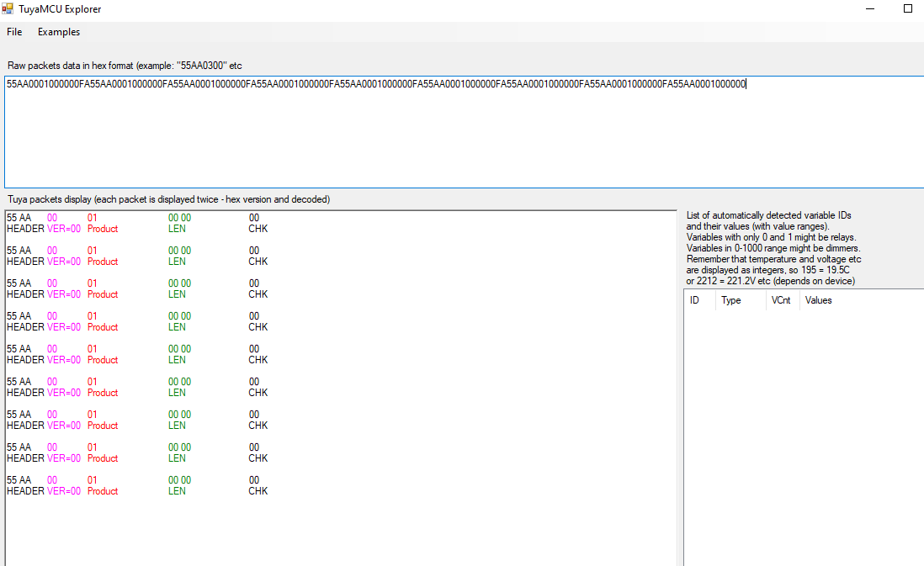
Task: Minimize the TuyaMCU Explorer window
Action: coord(870,9)
